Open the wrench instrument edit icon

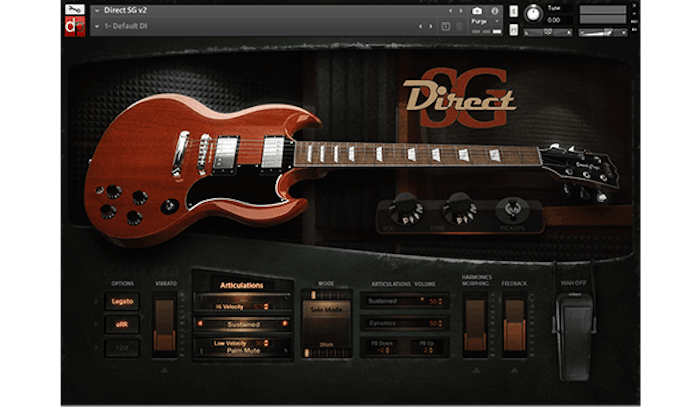(x=75, y=9)
